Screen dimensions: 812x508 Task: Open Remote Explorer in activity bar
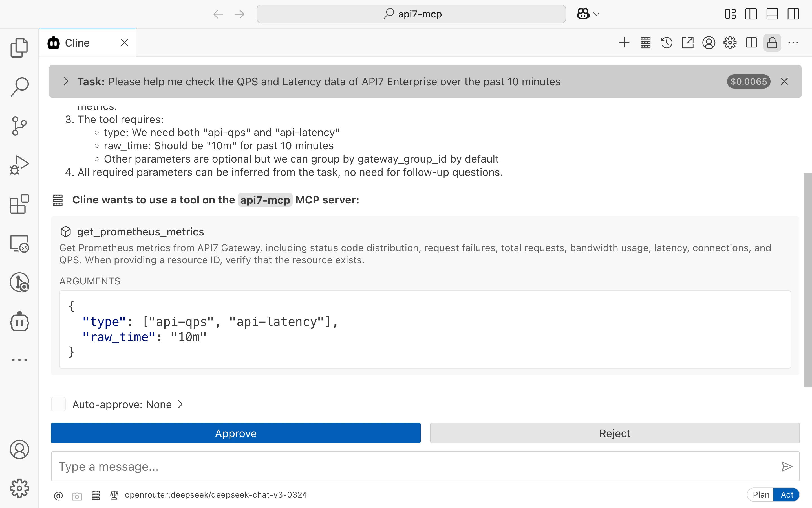coord(19,243)
